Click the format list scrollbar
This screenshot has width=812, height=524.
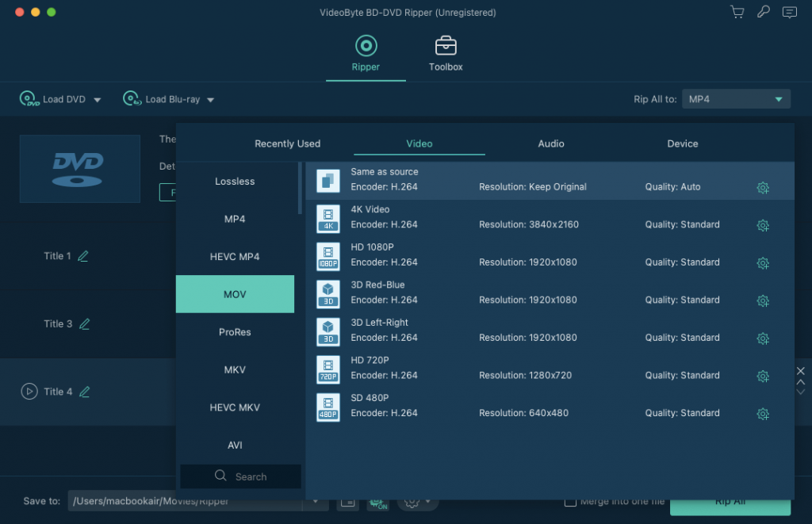tap(300, 188)
